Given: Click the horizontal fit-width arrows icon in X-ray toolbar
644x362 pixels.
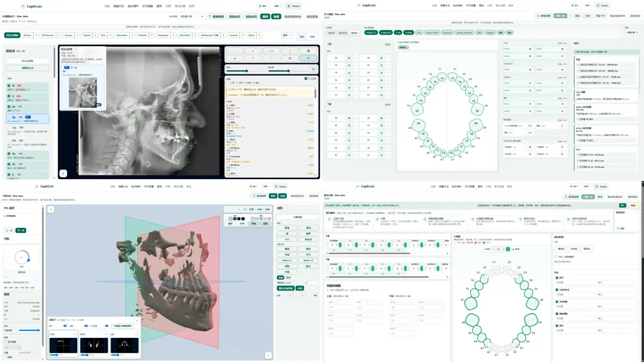Looking at the screenshot, I should click(272, 50).
